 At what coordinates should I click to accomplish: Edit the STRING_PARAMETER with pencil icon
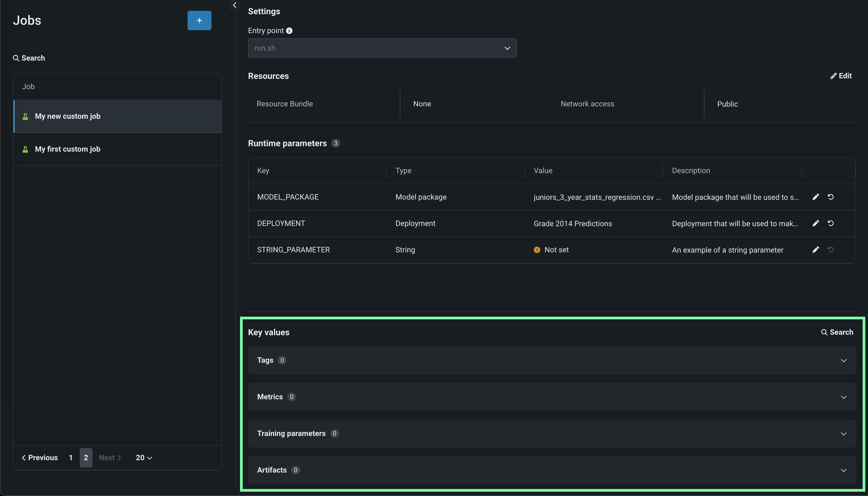tap(816, 250)
